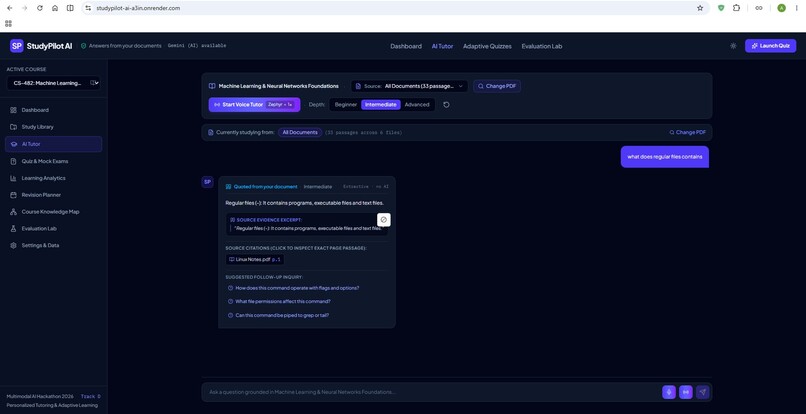Open Revision Planner in the sidebar

tap(53, 195)
